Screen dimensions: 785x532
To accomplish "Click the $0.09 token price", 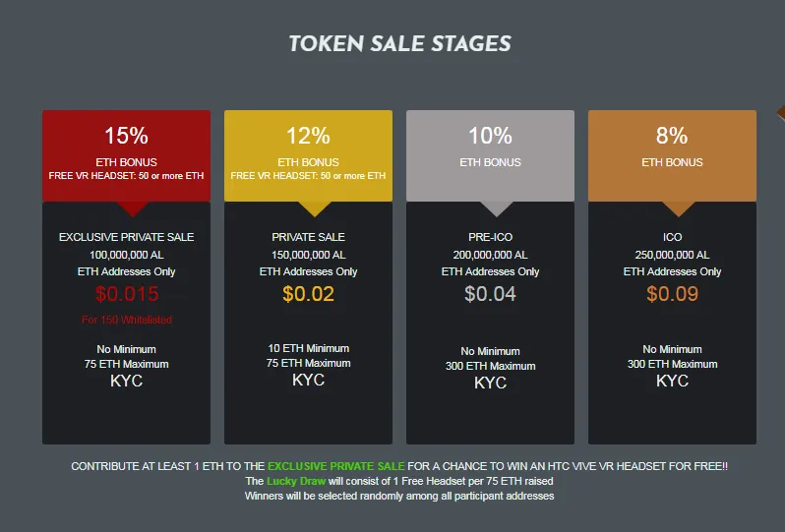I will pyautogui.click(x=672, y=294).
